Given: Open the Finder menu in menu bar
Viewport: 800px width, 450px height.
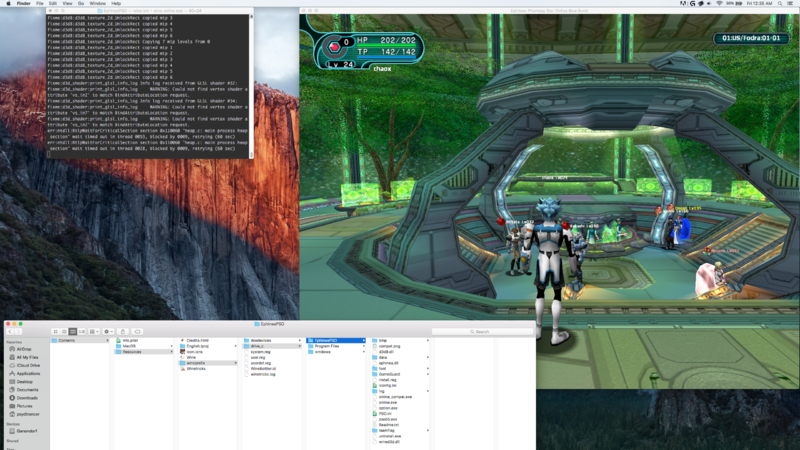Looking at the screenshot, I should coord(23,3).
